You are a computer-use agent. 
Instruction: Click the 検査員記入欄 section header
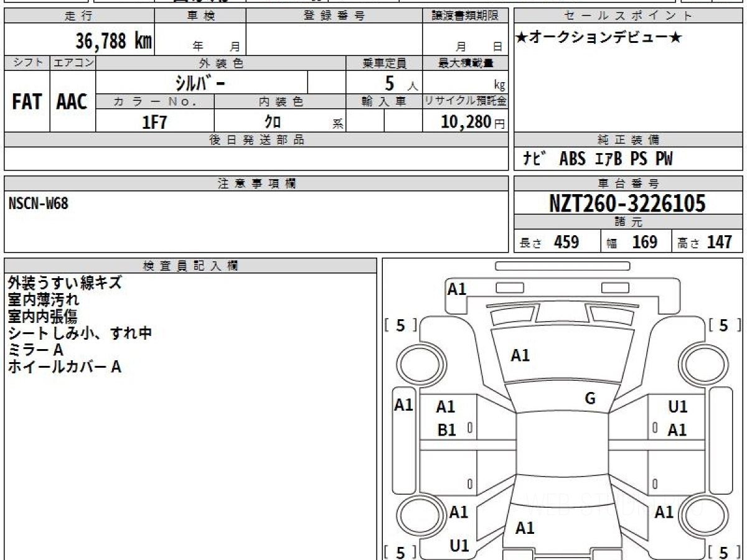(190, 266)
